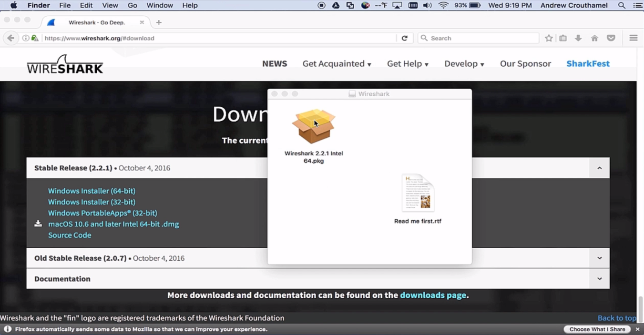644x335 pixels.
Task: Open the Pocket icon in toolbar
Action: tap(611, 38)
